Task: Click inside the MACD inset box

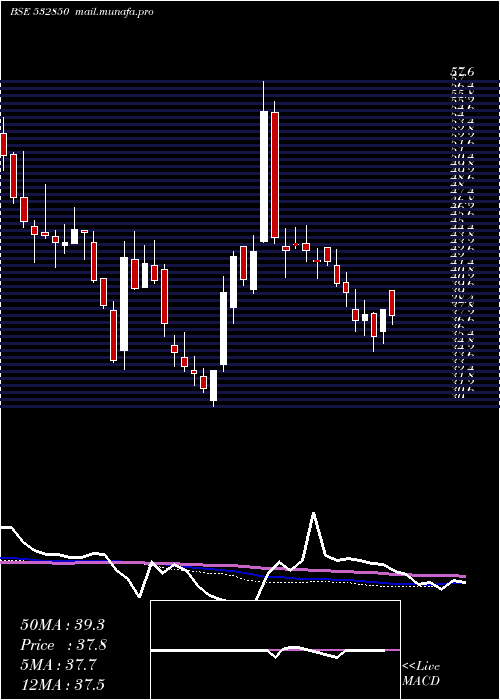Action: pyautogui.click(x=275, y=650)
